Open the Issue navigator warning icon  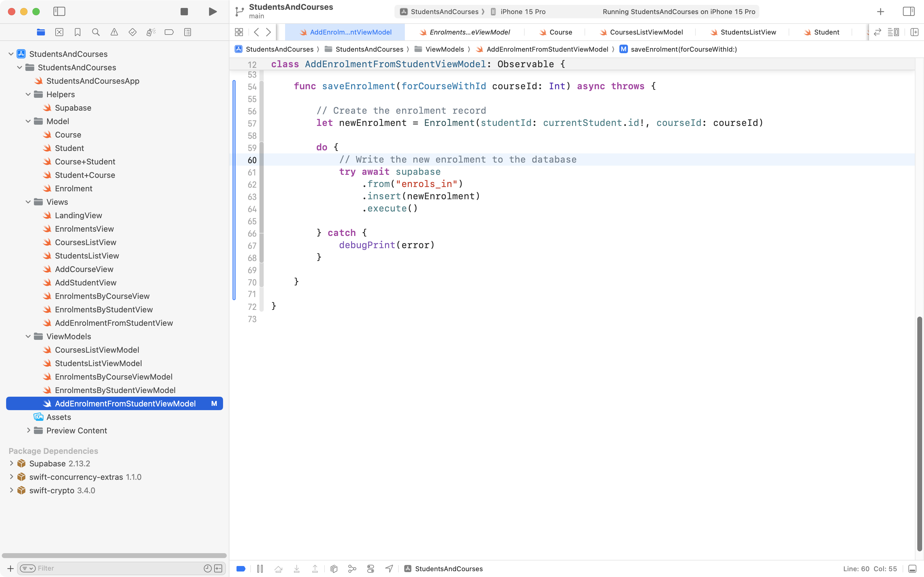point(114,32)
